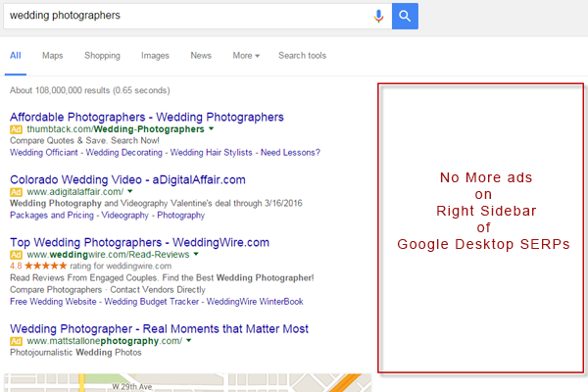Open the Wedding Budget Tracker sitelink
This screenshot has height=392, width=588.
pyautogui.click(x=152, y=302)
